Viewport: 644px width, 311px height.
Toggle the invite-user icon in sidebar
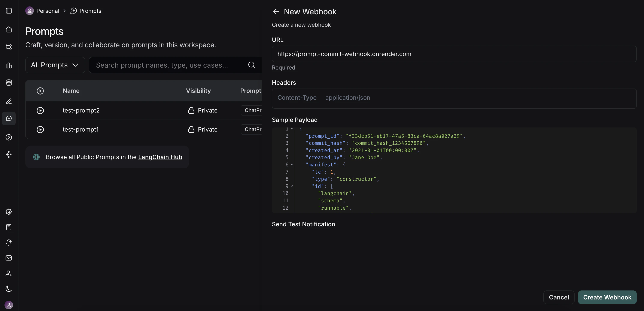tap(9, 273)
